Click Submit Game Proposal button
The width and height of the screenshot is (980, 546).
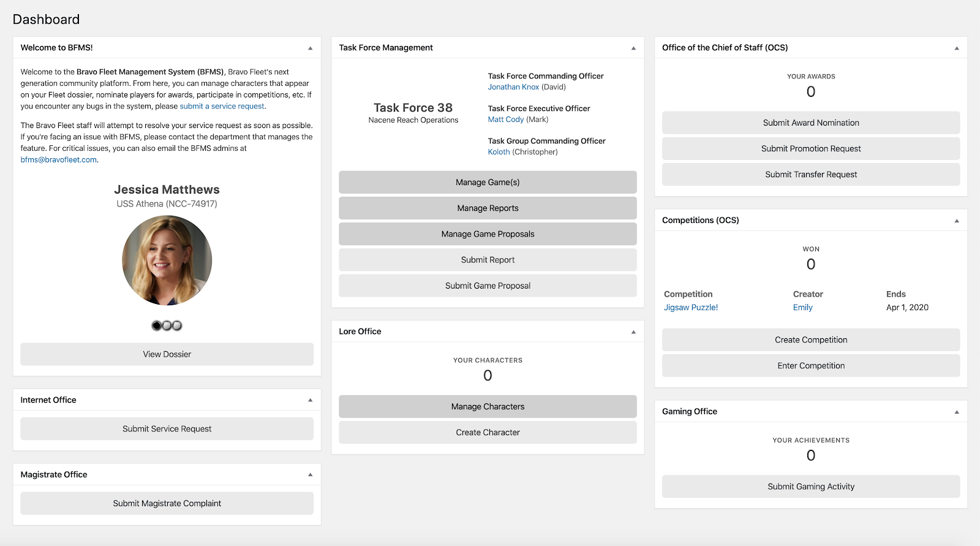tap(488, 286)
